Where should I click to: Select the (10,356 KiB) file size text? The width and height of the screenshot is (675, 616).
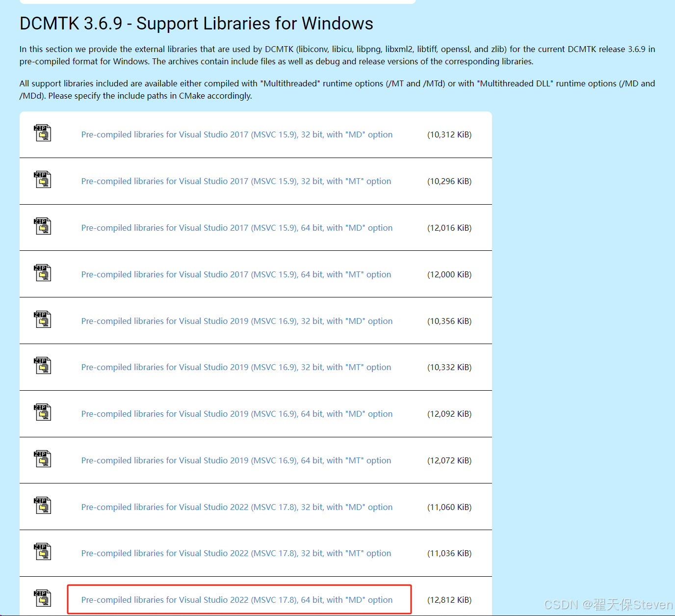tap(449, 321)
